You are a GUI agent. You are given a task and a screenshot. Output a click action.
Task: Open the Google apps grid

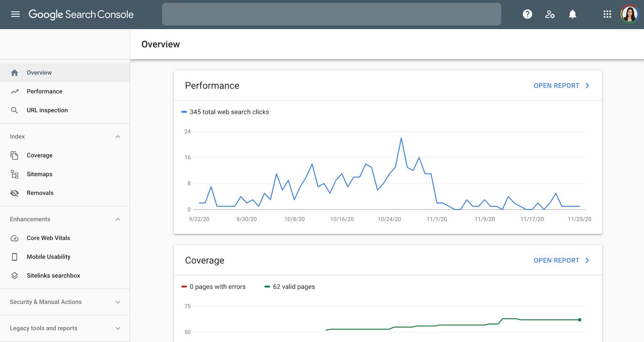click(607, 14)
